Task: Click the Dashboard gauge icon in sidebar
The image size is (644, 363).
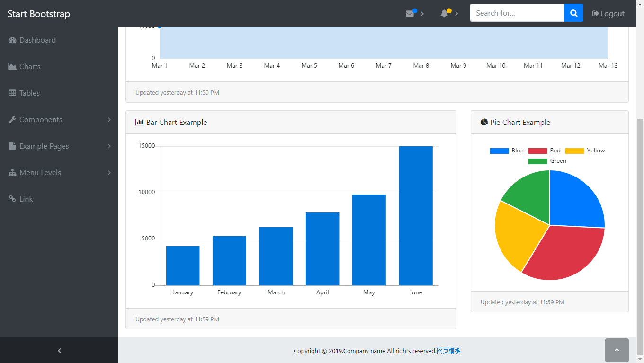Action: [13, 40]
